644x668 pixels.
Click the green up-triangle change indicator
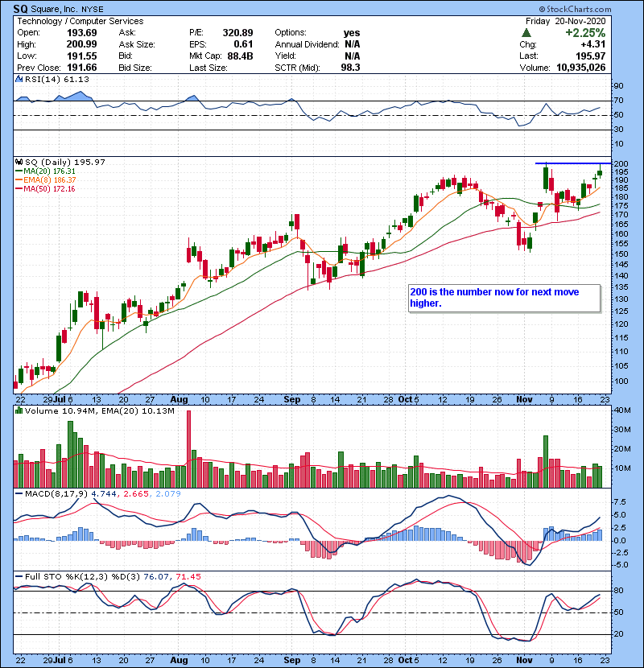pos(526,33)
